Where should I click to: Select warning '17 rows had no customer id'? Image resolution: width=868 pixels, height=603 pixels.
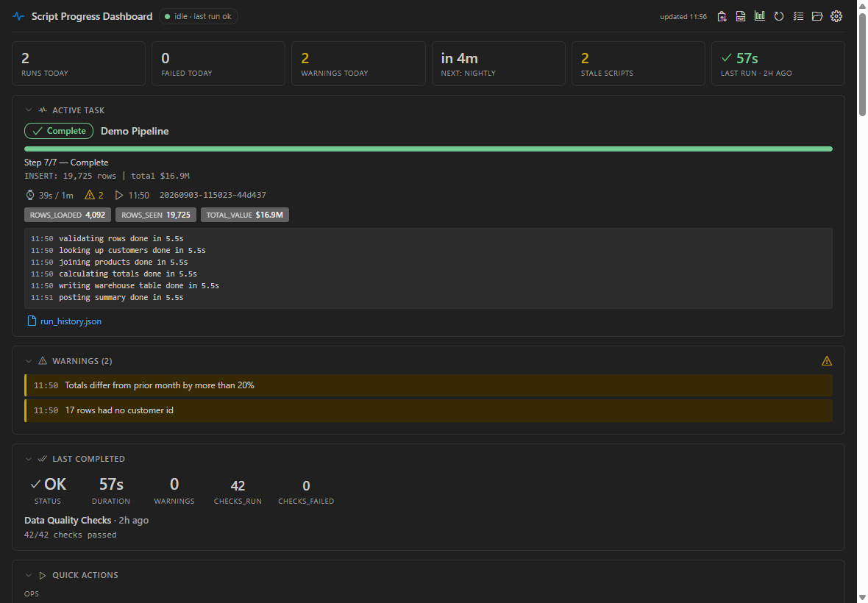(x=428, y=410)
